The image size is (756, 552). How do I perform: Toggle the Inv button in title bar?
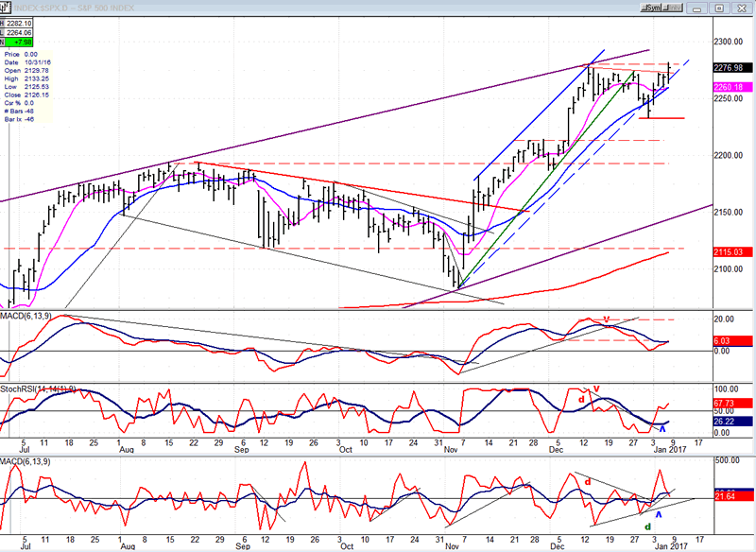click(x=673, y=7)
